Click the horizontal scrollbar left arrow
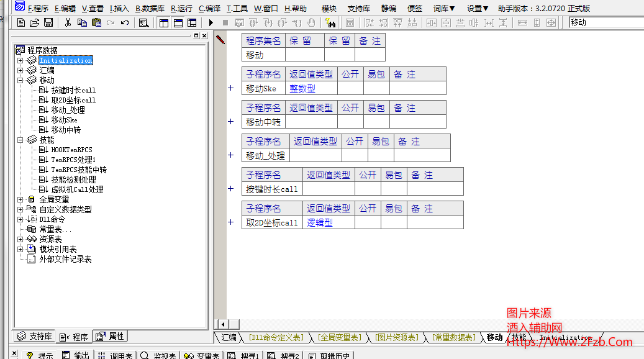644x359 pixels. (221, 324)
